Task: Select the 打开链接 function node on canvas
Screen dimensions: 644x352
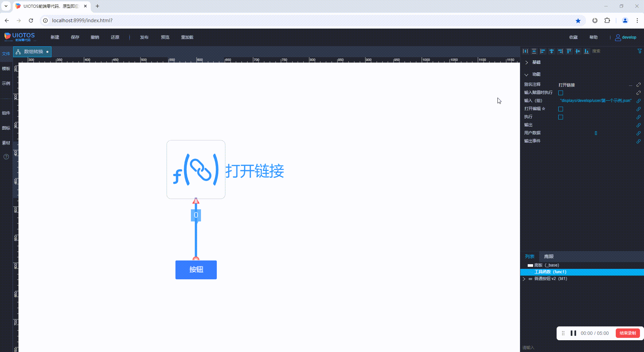Action: click(196, 170)
